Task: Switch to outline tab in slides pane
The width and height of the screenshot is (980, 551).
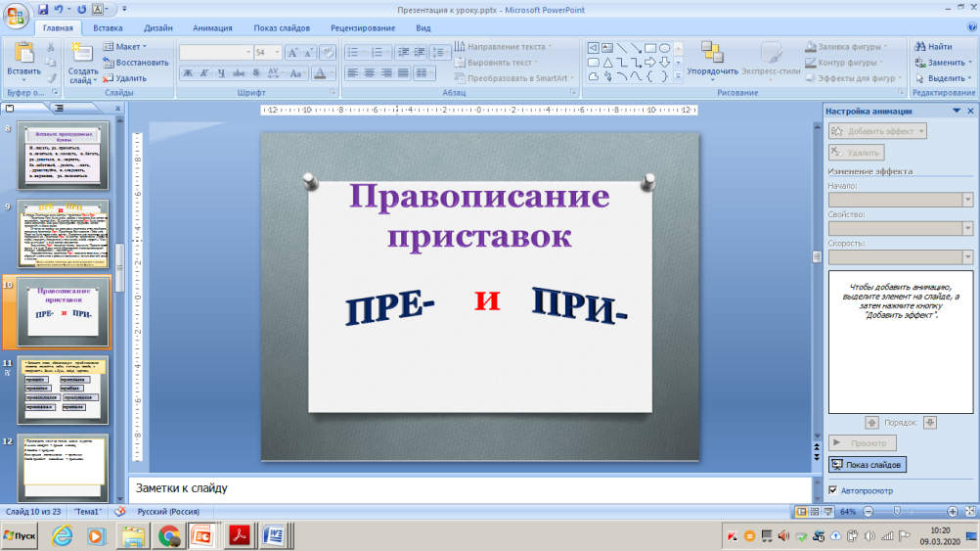Action: tap(59, 109)
